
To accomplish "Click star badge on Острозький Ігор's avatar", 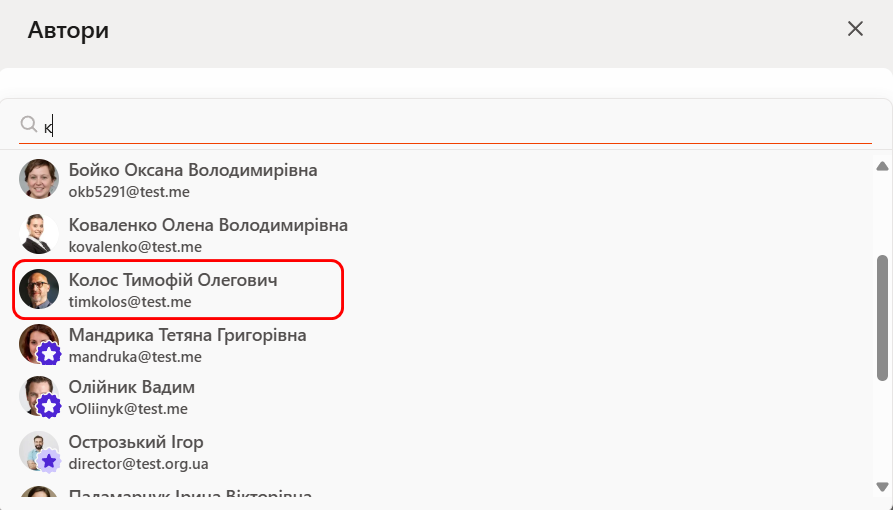I will click(49, 461).
